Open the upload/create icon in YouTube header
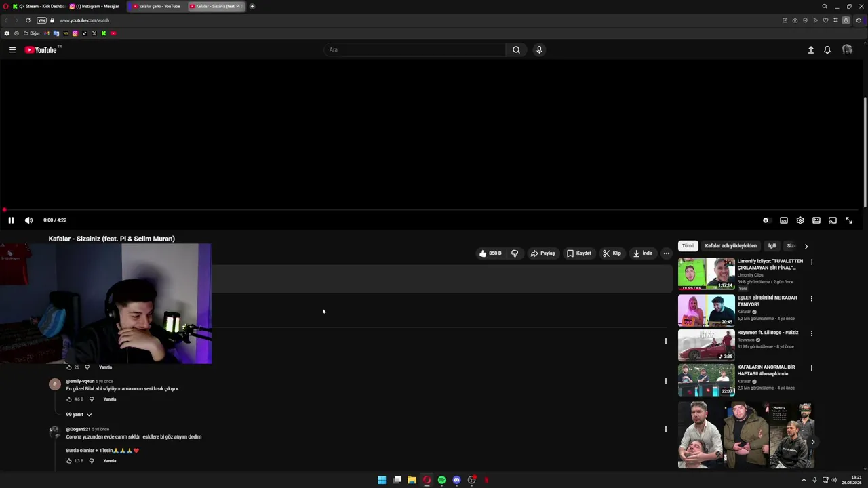The image size is (868, 488). (810, 49)
